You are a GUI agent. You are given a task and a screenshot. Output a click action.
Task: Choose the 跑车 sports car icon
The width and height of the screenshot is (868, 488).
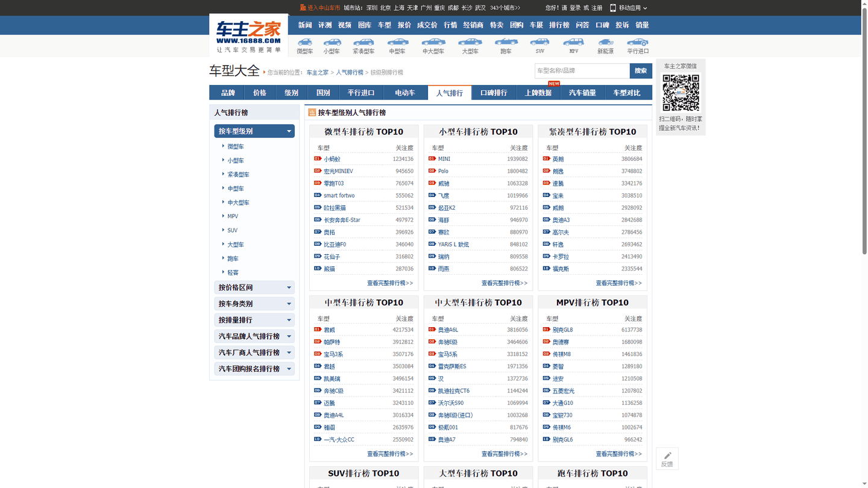506,42
